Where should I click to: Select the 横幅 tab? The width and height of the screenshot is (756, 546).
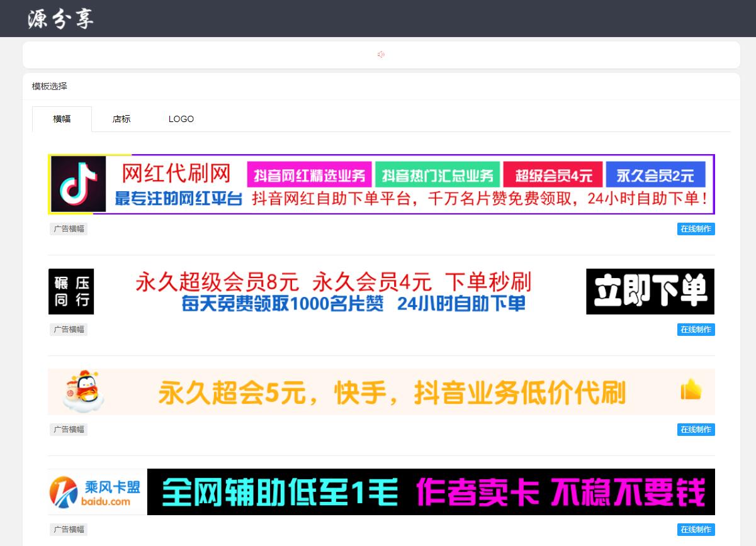62,119
